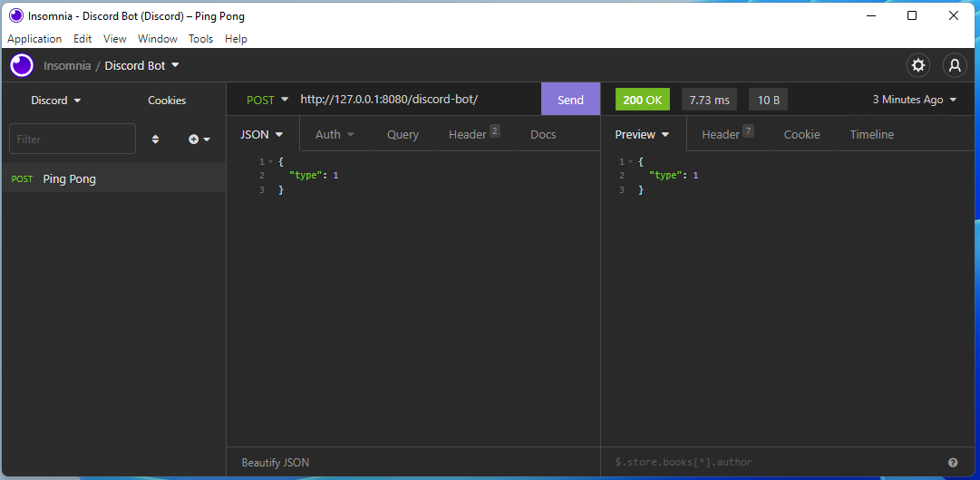Switch to the Docs tab
This screenshot has height=480, width=980.
click(543, 134)
